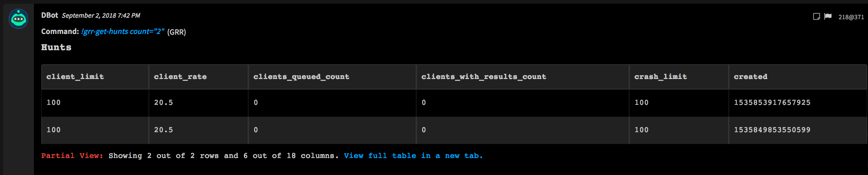Click the September 2, 2018 timestamp

[x=101, y=16]
